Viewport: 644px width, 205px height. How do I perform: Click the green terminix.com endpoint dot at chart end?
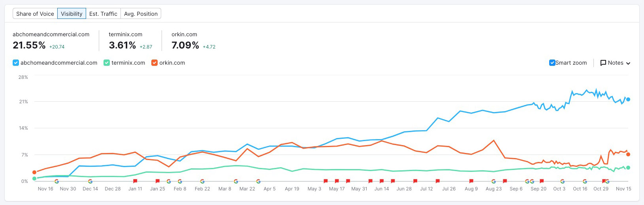pyautogui.click(x=628, y=168)
